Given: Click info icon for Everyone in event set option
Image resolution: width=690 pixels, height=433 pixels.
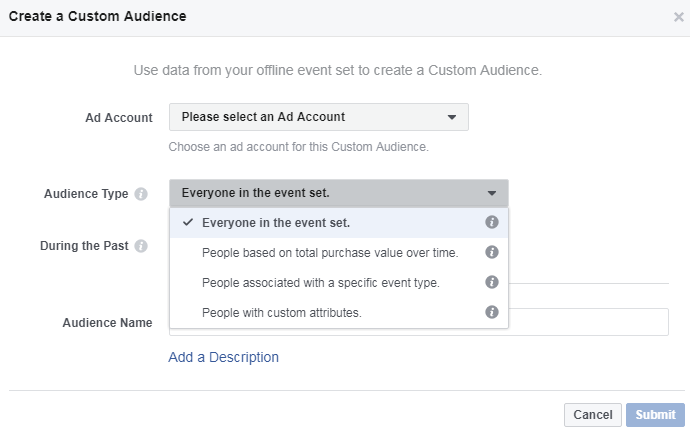Looking at the screenshot, I should [491, 222].
